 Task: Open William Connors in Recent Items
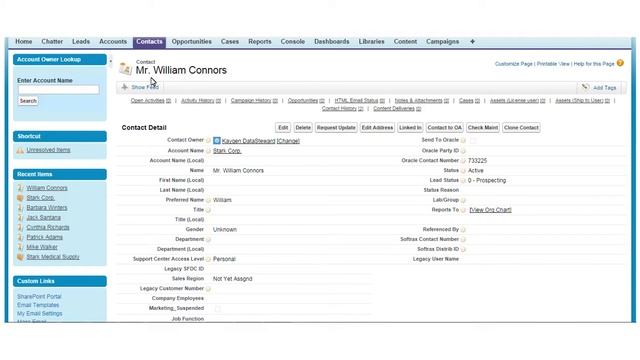(x=47, y=188)
